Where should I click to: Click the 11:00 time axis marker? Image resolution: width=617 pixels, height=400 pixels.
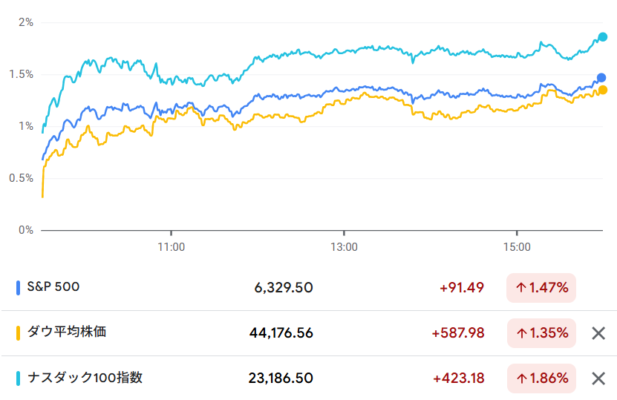tap(171, 247)
